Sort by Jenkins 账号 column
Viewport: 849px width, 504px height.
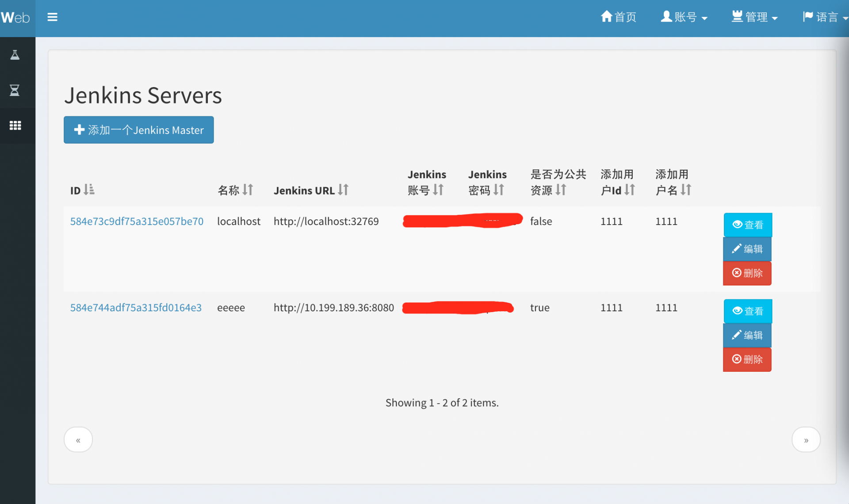[x=426, y=182]
